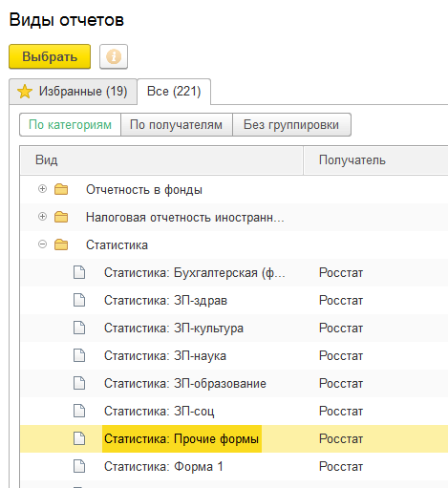Click folder icon of Налоговая отчетность иностранн...

(x=61, y=217)
